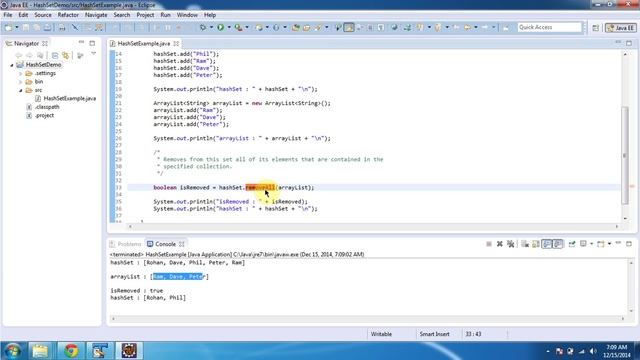Click the Windows Start button

[12, 351]
